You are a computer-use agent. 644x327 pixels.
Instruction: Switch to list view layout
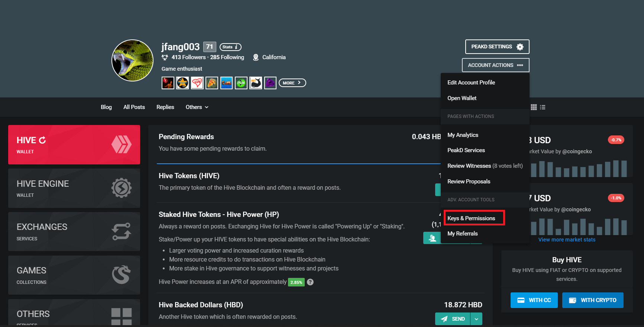543,107
